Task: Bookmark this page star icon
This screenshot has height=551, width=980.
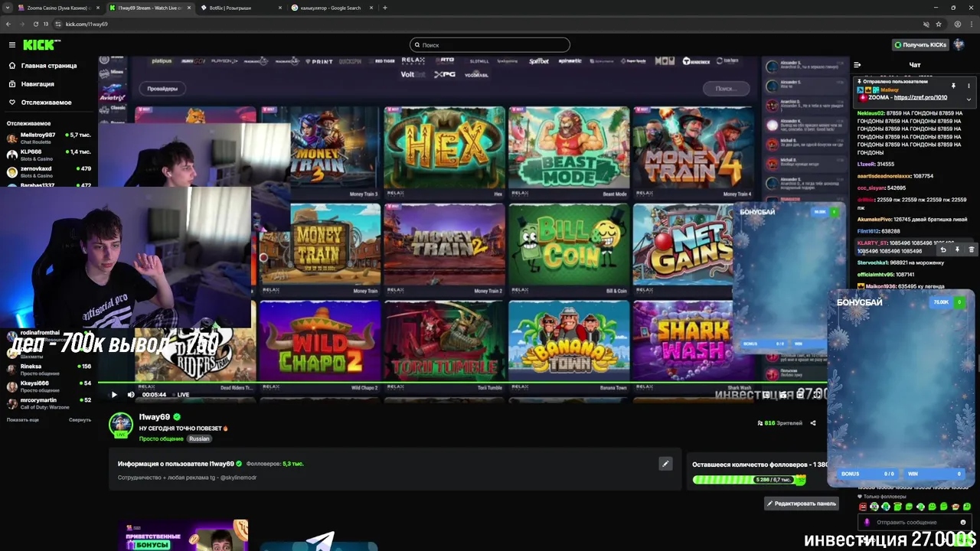Action: point(939,24)
